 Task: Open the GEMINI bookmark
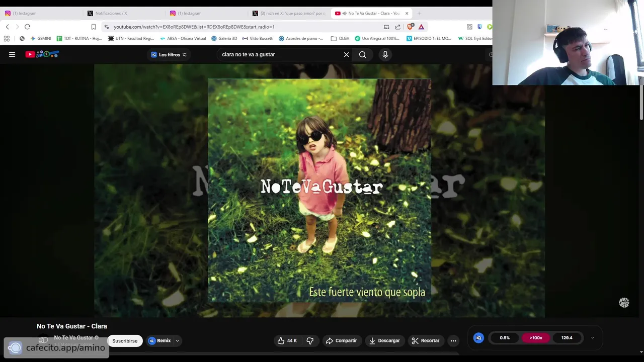coord(41,38)
